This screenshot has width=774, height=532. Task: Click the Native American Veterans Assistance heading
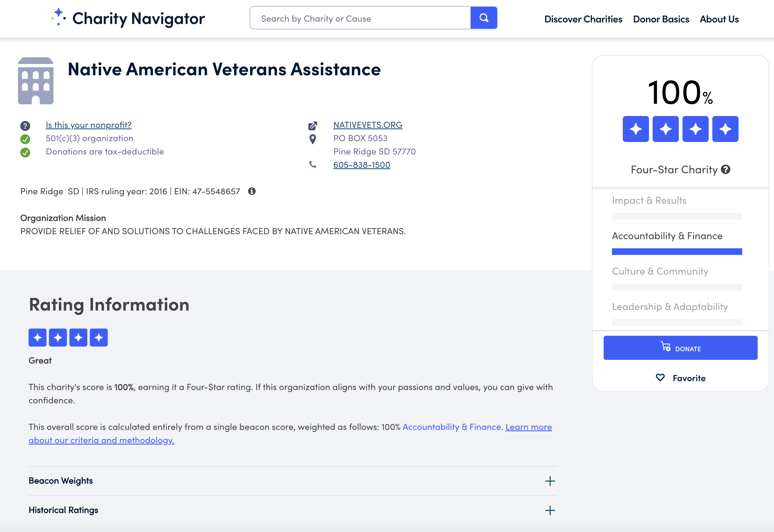224,69
